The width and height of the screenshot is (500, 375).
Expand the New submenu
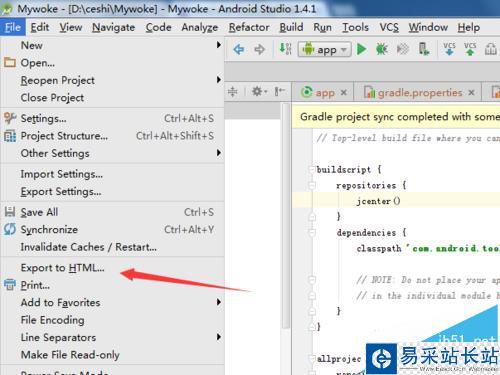click(112, 45)
